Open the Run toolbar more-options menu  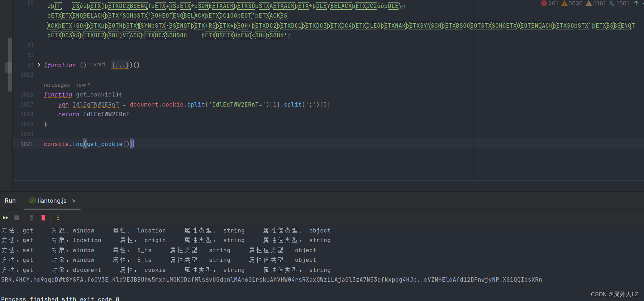click(58, 218)
